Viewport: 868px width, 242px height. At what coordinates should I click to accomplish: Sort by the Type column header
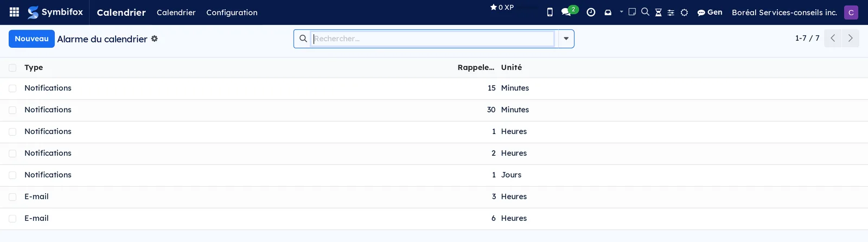(x=34, y=67)
